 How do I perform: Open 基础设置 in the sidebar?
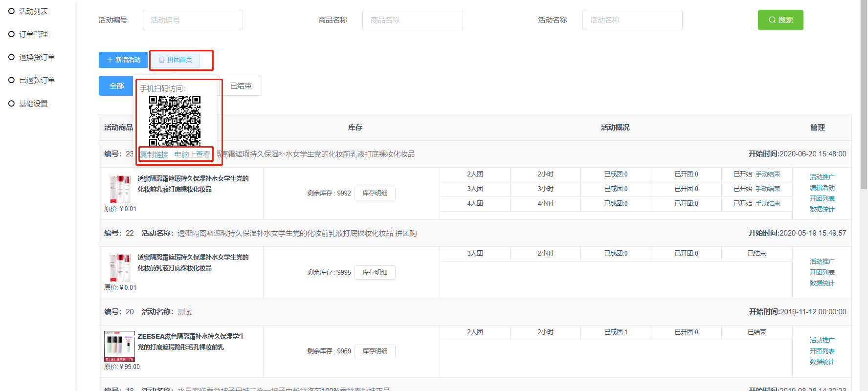33,104
